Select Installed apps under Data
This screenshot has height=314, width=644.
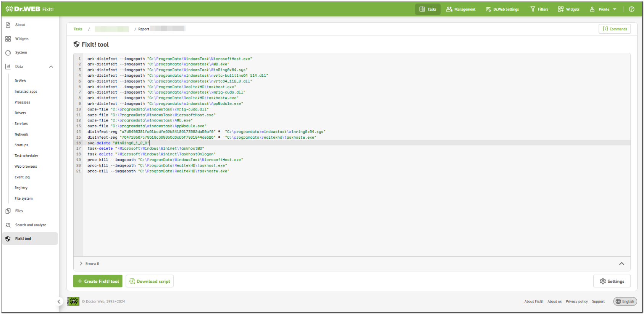(x=26, y=92)
